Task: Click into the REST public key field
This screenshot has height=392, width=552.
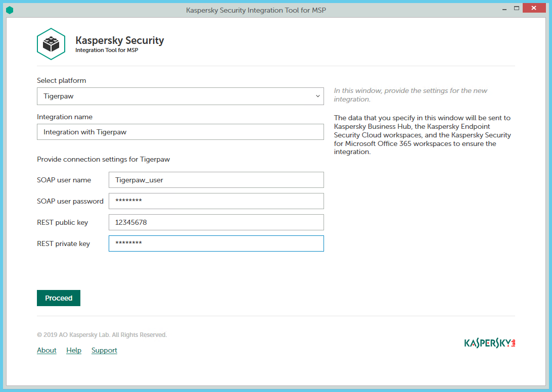Action: click(216, 222)
